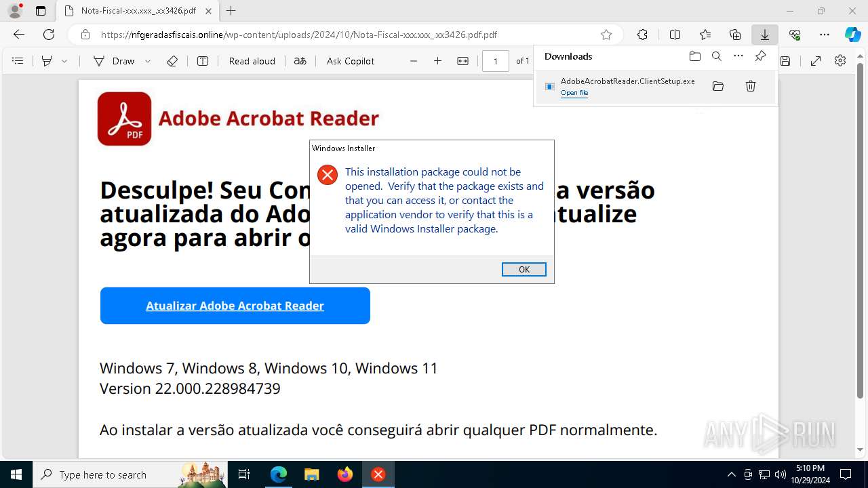Click the taskbar search box

click(x=131, y=474)
